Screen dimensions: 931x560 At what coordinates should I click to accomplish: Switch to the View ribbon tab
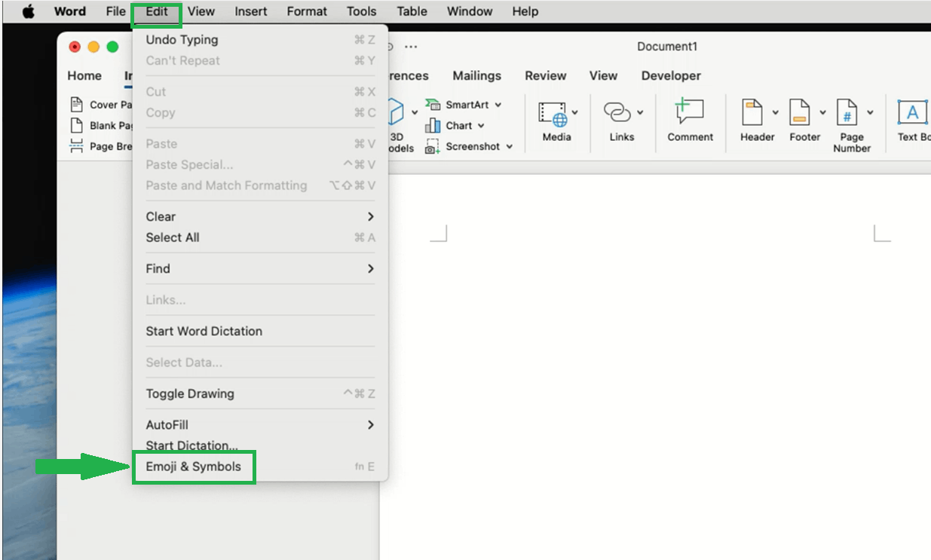603,75
